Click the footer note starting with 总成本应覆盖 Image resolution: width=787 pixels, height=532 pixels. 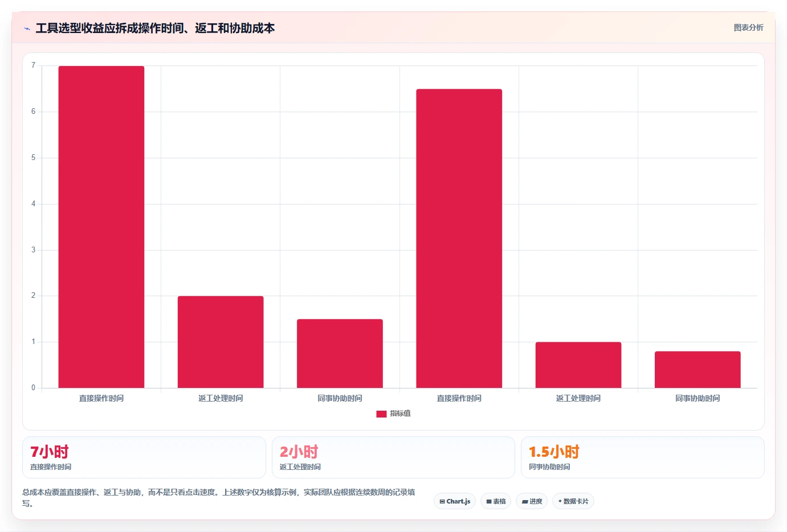[x=219, y=498]
